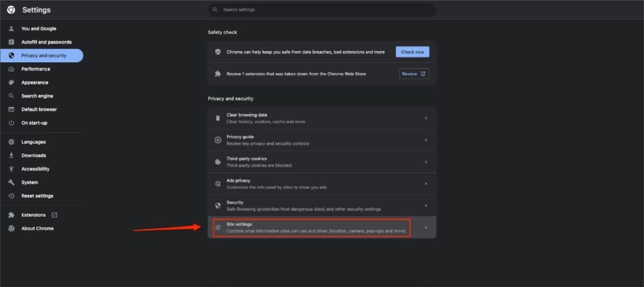
Task: Click 'Review 1 extension that was taken down' text
Action: tap(296, 74)
